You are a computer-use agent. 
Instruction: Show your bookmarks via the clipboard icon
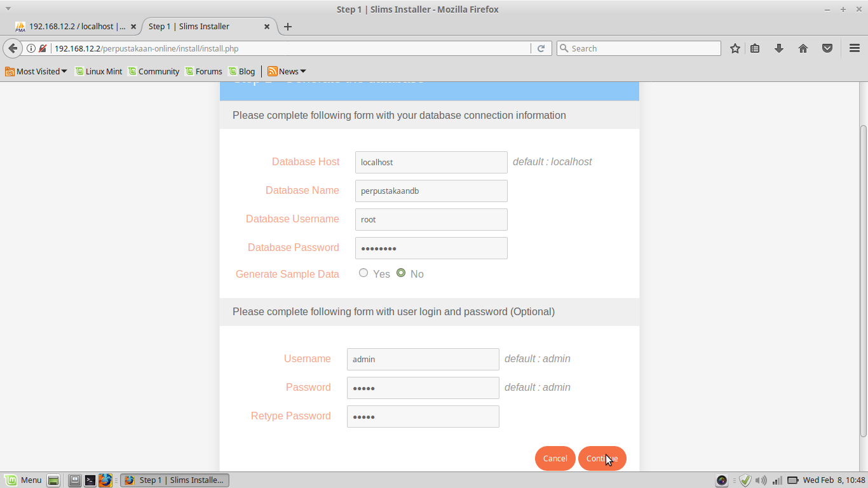[x=755, y=48]
